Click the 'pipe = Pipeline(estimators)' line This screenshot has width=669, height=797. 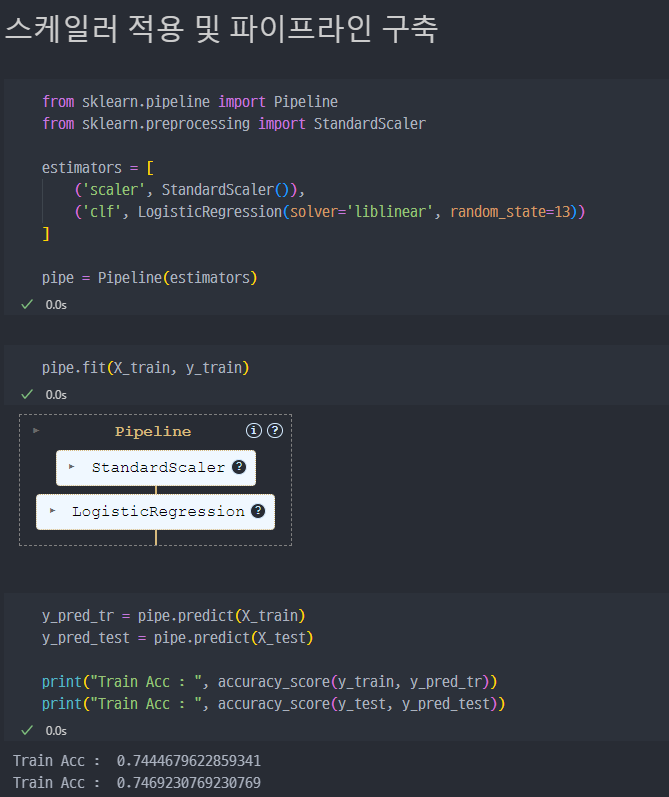(x=149, y=278)
